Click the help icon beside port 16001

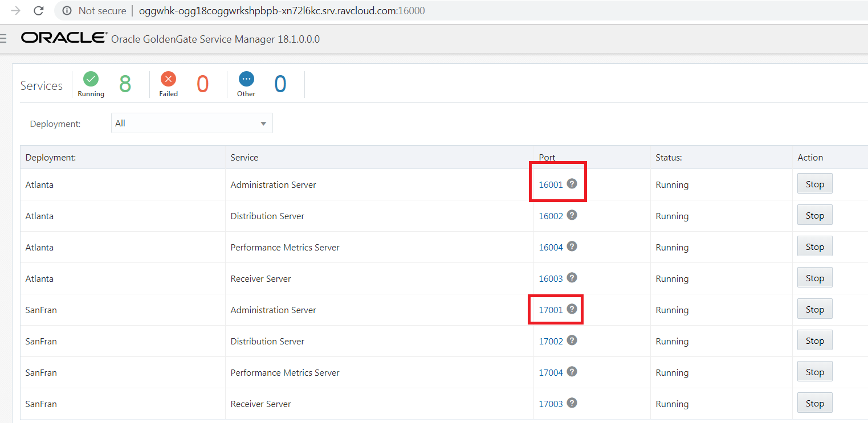[x=572, y=184]
